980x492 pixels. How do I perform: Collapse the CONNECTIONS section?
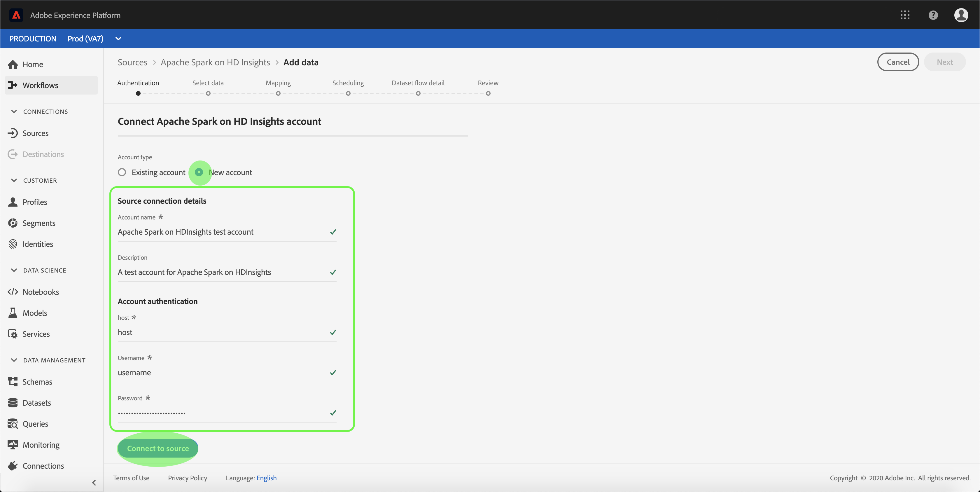click(x=14, y=111)
